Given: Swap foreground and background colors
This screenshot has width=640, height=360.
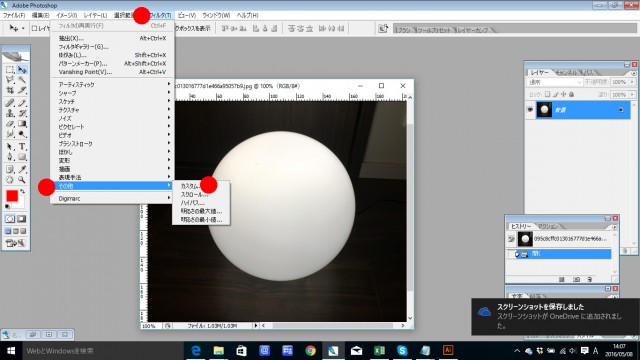Looking at the screenshot, I should (23, 191).
